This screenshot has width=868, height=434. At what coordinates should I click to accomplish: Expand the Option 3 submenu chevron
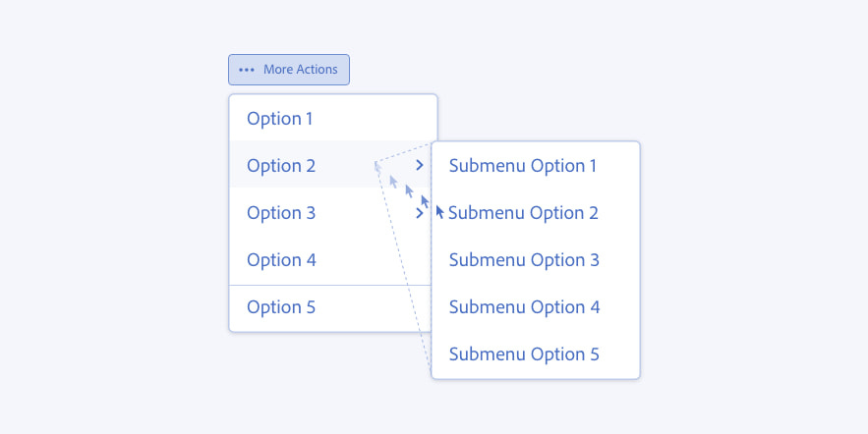pos(421,213)
